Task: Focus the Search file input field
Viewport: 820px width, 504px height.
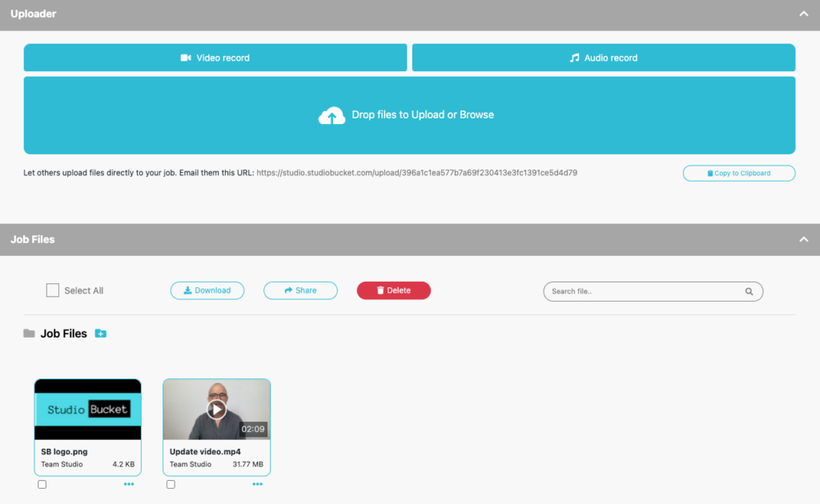Action: [x=653, y=291]
